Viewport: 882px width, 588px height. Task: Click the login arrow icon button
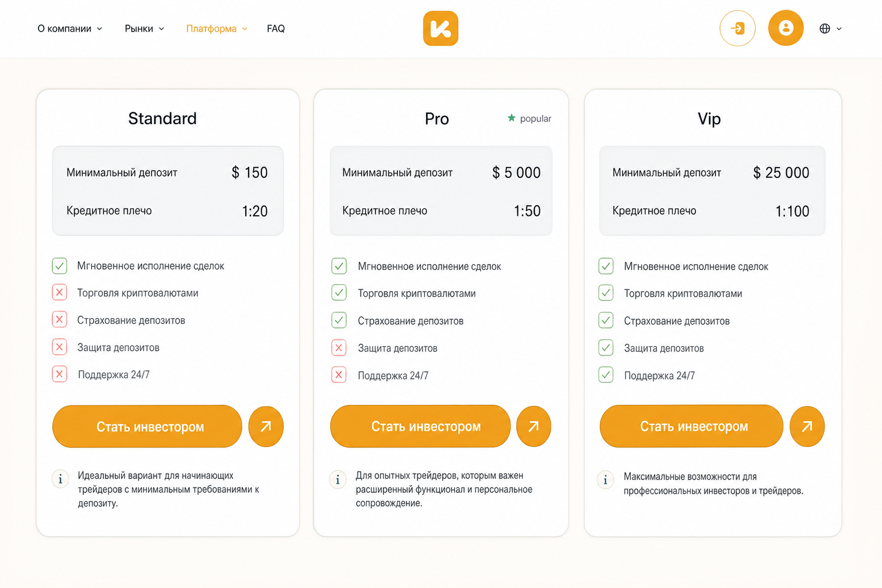pyautogui.click(x=737, y=28)
